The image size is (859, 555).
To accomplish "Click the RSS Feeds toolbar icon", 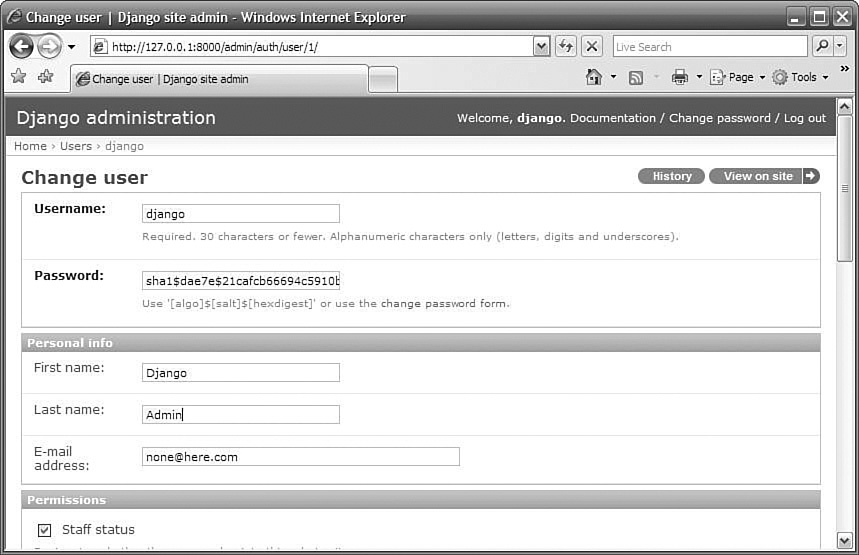I will [635, 78].
